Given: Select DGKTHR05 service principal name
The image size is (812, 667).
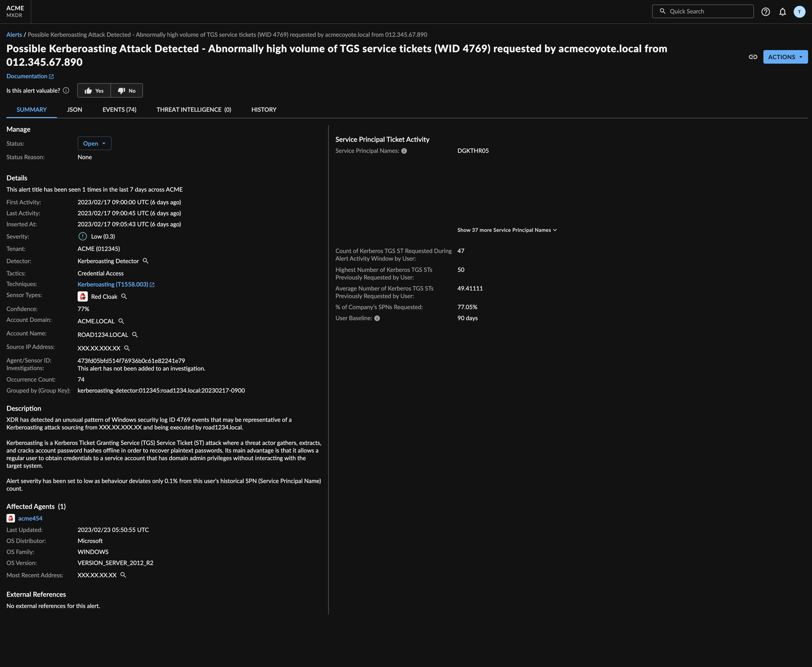Looking at the screenshot, I should [473, 151].
